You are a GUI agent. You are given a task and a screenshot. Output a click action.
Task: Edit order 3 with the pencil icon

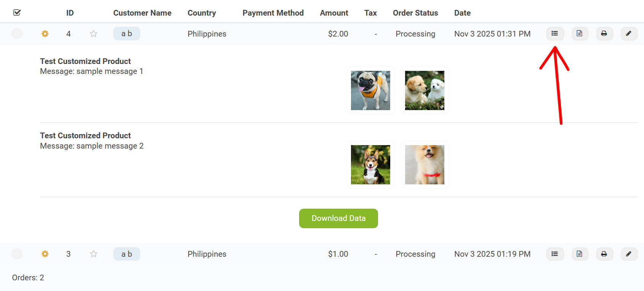629,254
